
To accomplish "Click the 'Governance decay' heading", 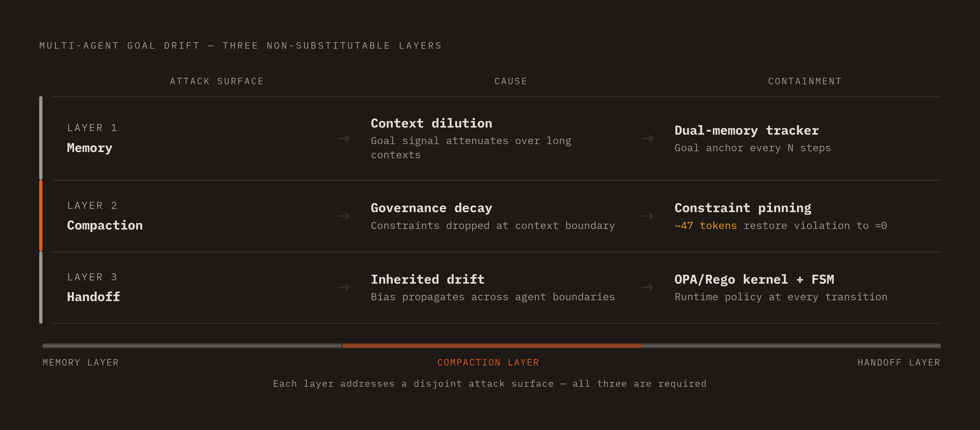I will click(x=431, y=208).
